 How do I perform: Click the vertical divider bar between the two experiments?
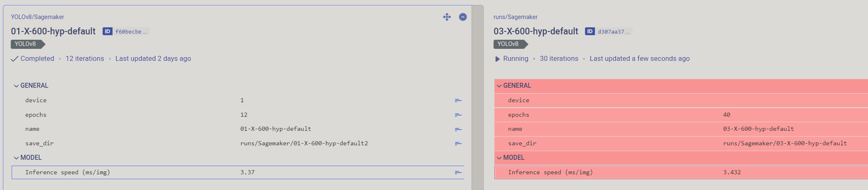pos(477,98)
